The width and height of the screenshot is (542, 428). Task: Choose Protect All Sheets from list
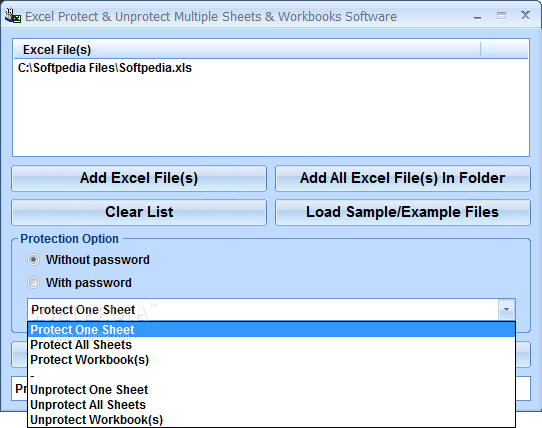tap(271, 345)
